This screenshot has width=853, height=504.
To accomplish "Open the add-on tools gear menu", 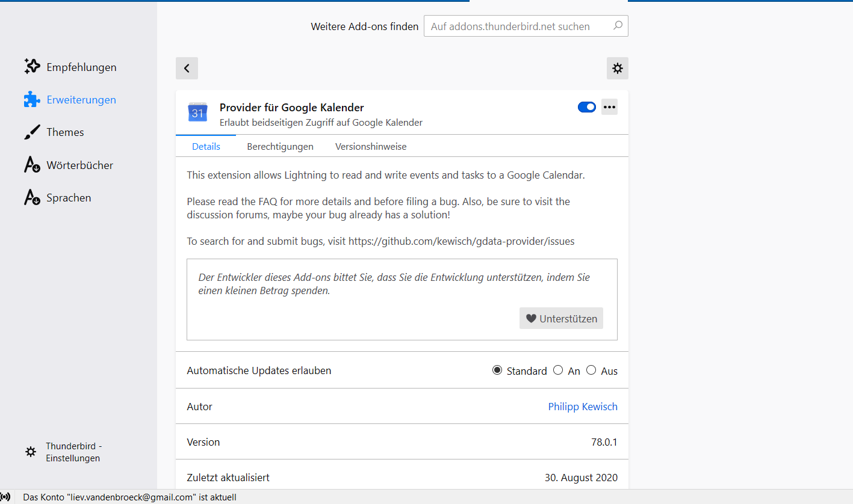I will pos(617,69).
